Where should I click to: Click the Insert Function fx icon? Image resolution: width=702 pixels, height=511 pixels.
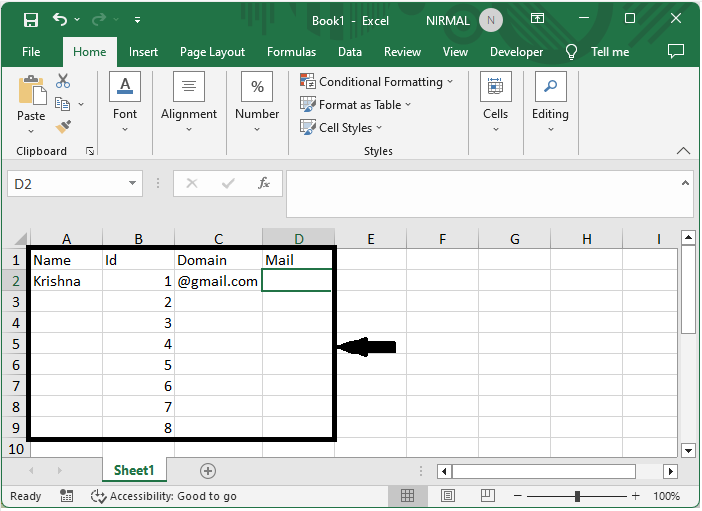pos(264,184)
